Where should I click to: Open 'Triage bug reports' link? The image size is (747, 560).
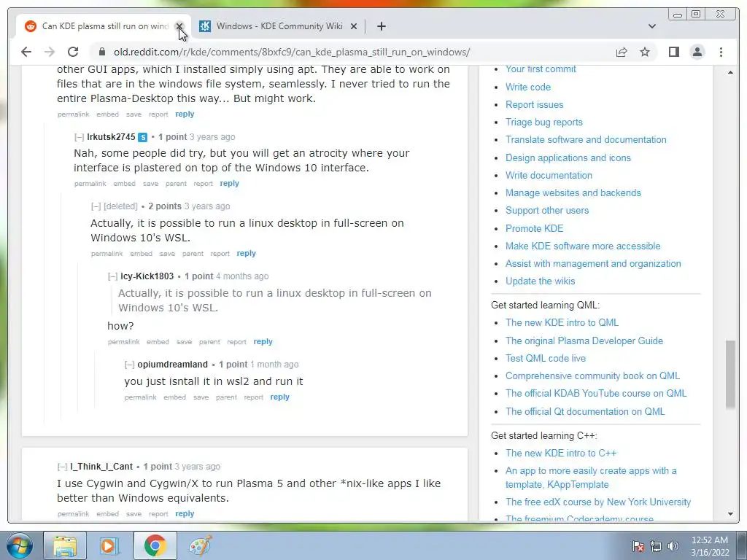point(544,122)
